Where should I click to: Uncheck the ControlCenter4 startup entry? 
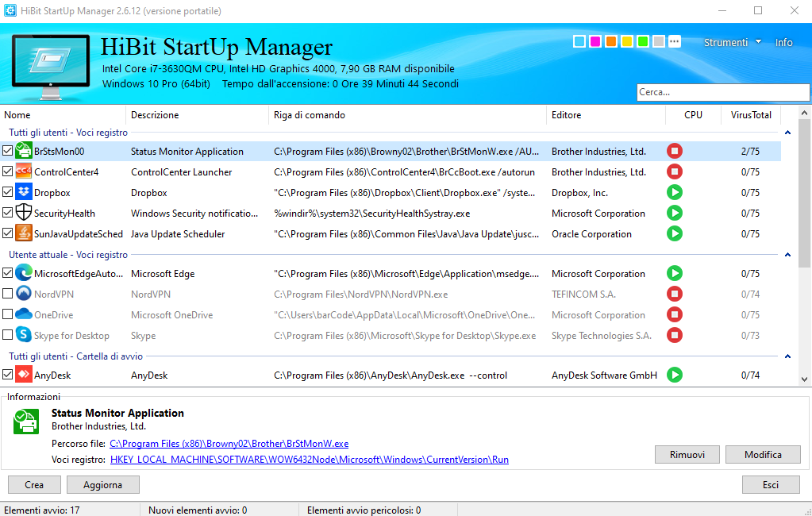coord(7,171)
